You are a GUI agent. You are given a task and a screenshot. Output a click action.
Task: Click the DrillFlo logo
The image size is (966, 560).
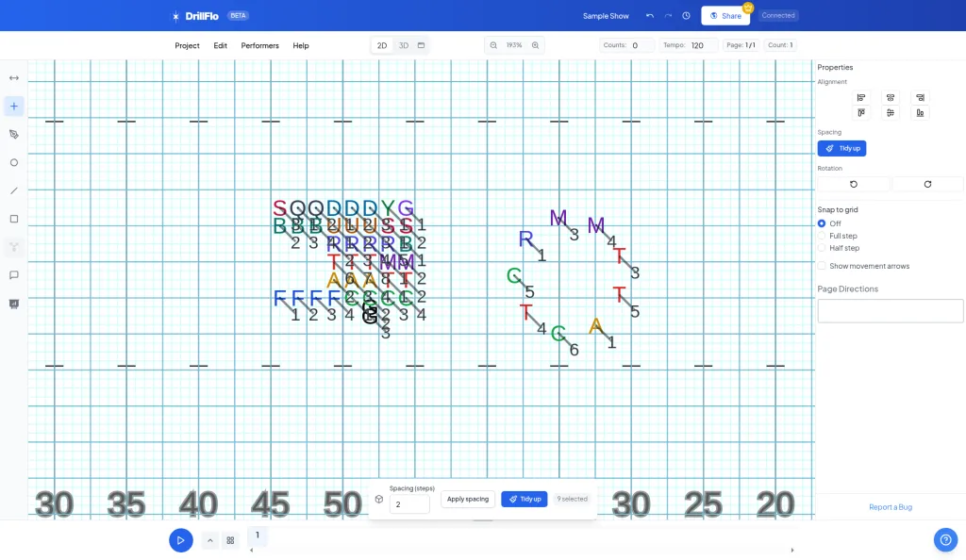[x=194, y=16]
